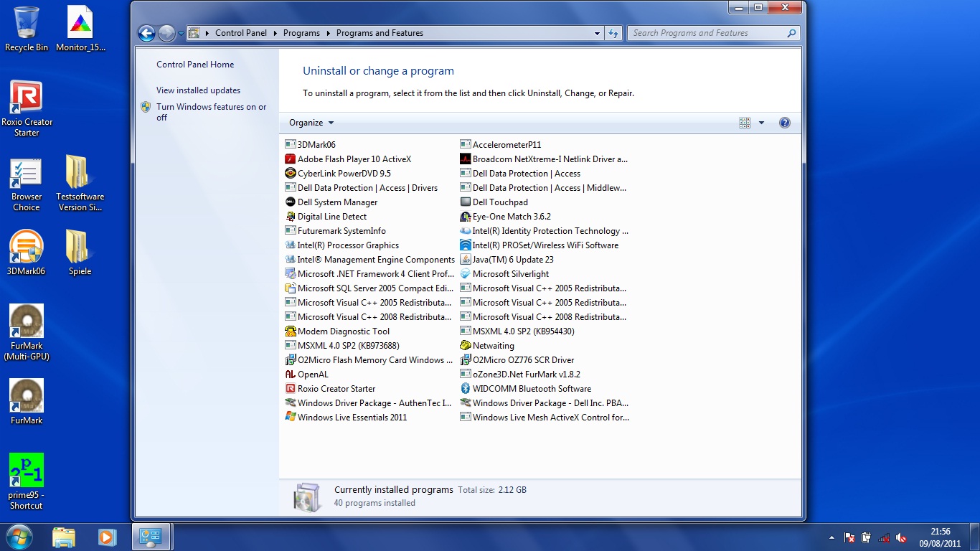
Task: Select Dell System Manager in the list
Action: click(x=331, y=202)
